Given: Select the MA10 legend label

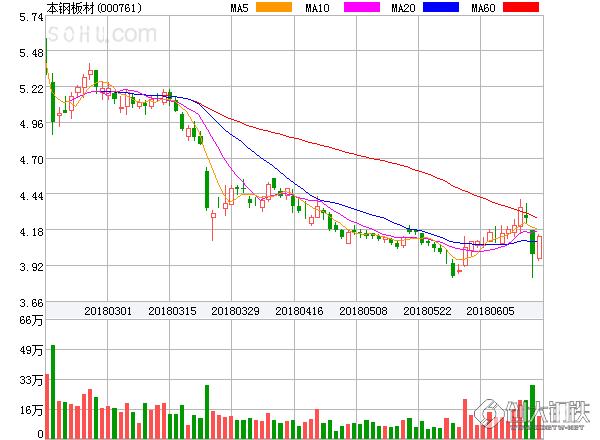Looking at the screenshot, I should (317, 8).
